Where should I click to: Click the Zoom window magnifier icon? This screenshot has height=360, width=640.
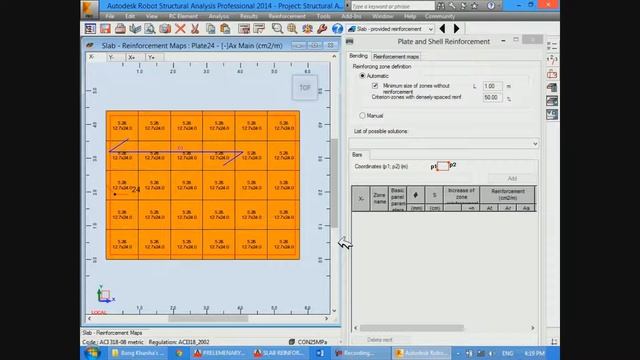pos(277,29)
